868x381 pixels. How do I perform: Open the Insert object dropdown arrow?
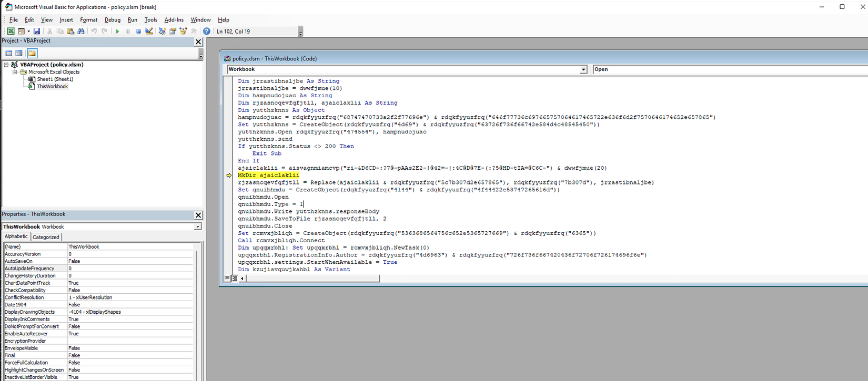(x=28, y=32)
